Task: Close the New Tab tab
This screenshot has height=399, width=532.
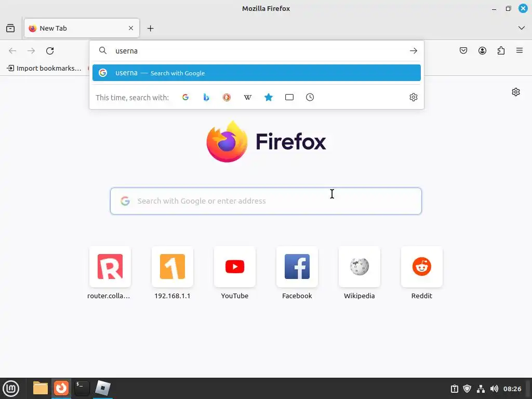Action: tap(131, 28)
